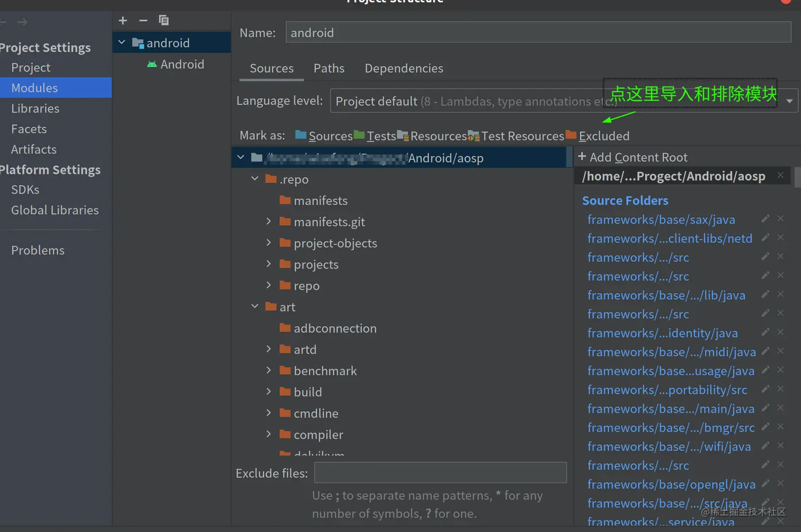Collapse the .repo folder node
The image size is (801, 532).
point(255,179)
